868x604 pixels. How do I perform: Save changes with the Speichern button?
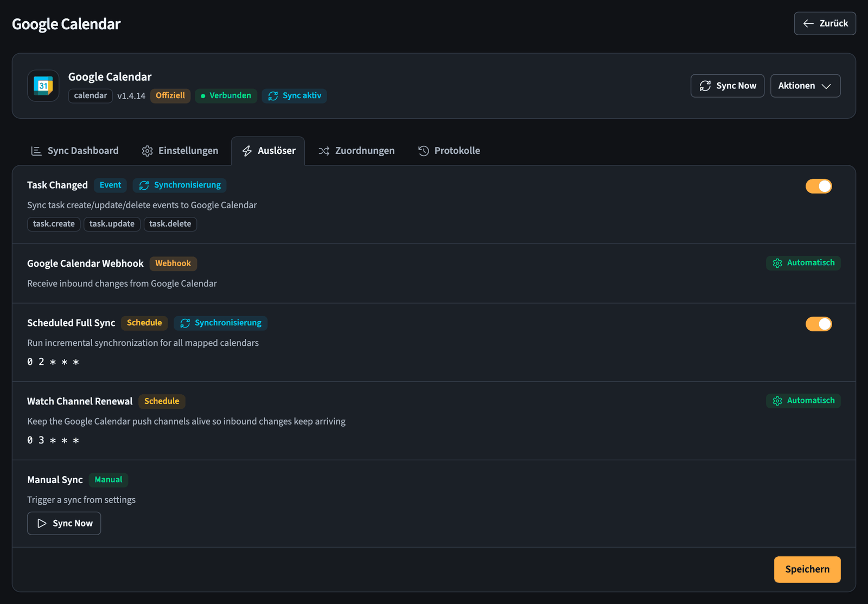point(807,569)
